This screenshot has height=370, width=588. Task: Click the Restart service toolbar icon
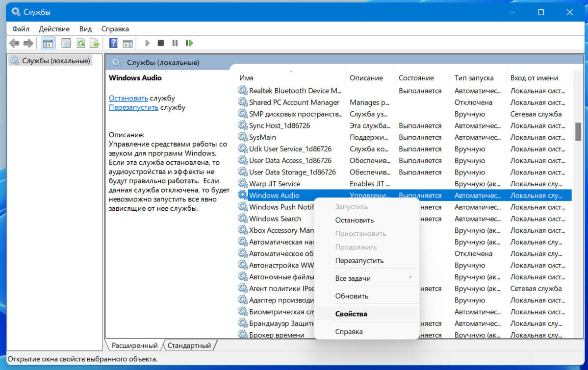pyautogui.click(x=189, y=43)
